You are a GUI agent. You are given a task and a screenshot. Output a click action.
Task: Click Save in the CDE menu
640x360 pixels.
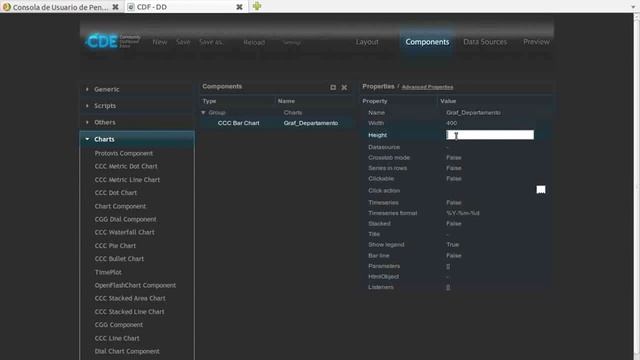pos(183,42)
